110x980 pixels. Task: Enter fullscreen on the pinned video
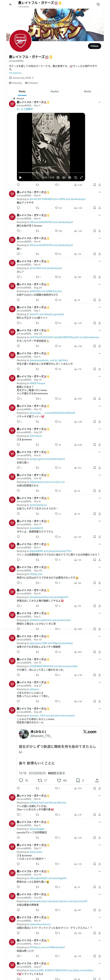[81, 177]
